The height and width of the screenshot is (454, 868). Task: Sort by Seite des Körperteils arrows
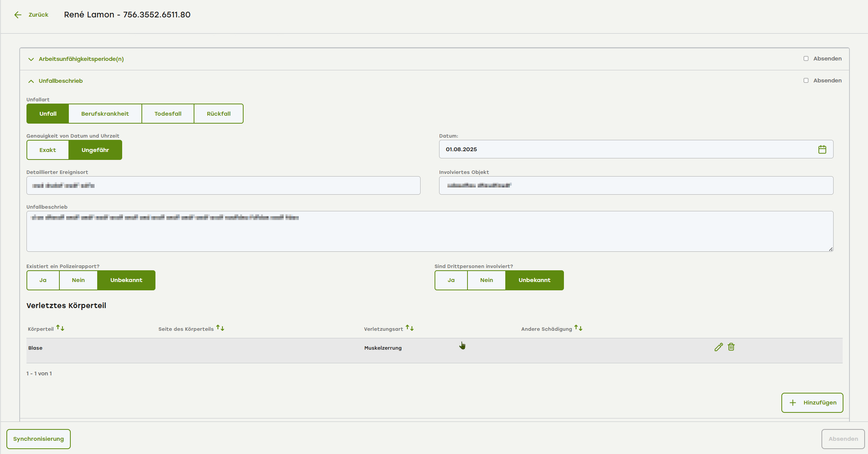pyautogui.click(x=220, y=328)
